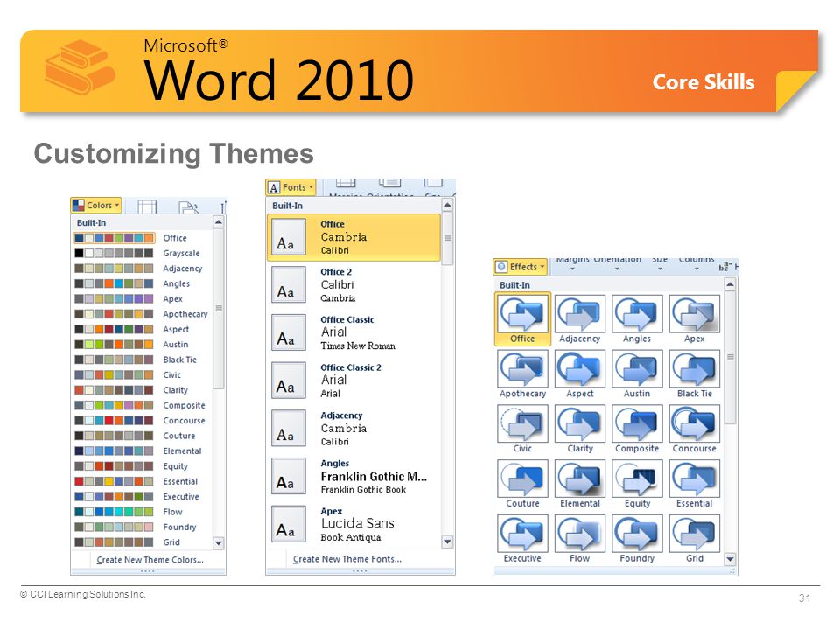Select Clarity in the Colors list
The height and width of the screenshot is (630, 840).
pos(176,390)
